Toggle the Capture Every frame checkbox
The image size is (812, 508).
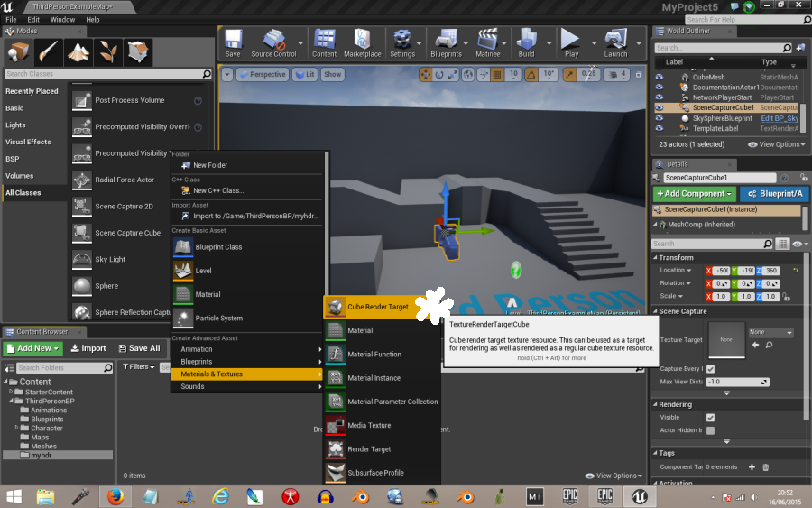[711, 369]
